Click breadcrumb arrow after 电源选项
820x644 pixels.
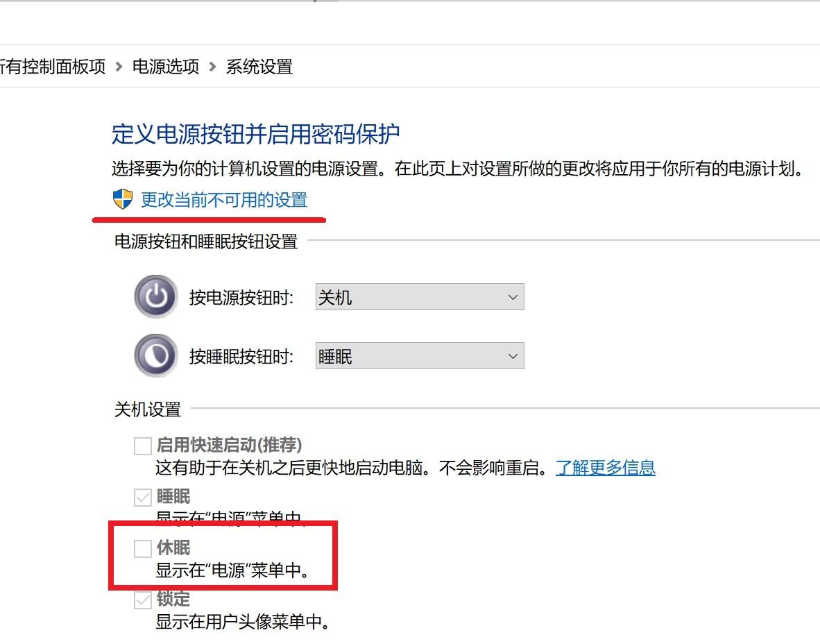click(x=212, y=67)
